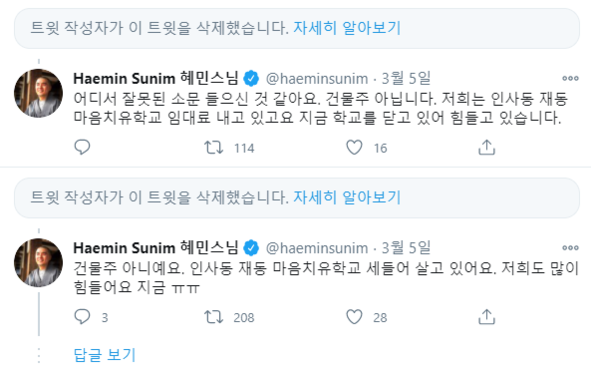Open profile picture on first tweet
The height and width of the screenshot is (372, 591).
click(x=38, y=93)
